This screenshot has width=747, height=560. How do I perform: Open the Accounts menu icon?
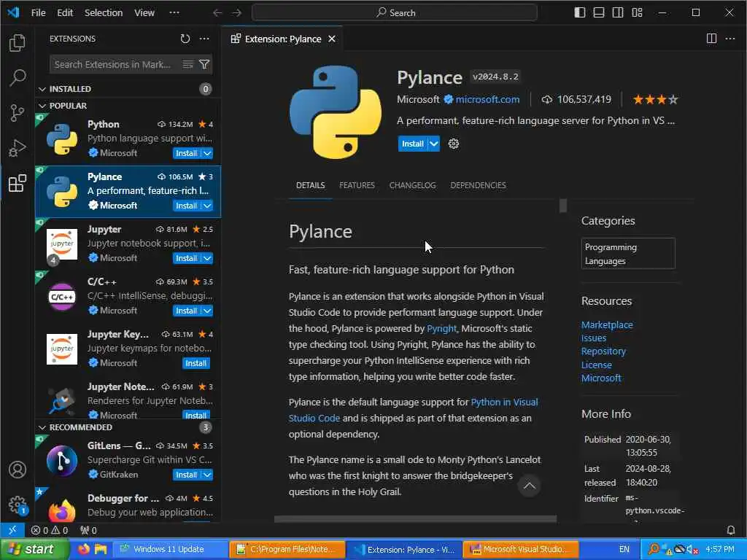tap(18, 470)
